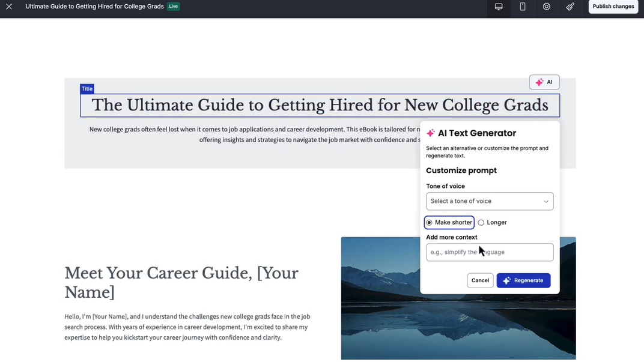644x362 pixels.
Task: Click the tone of voice chevron arrow
Action: (x=546, y=201)
